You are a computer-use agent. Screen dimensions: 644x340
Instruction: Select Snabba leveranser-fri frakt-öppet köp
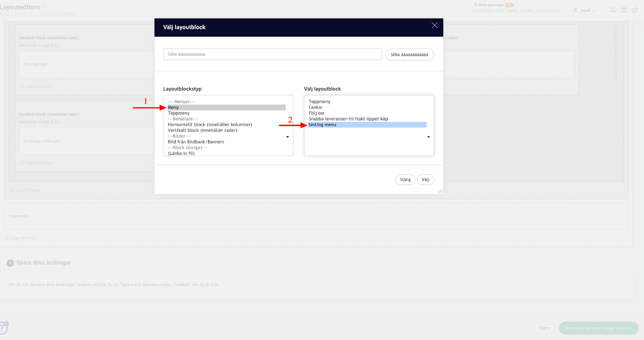pyautogui.click(x=348, y=119)
